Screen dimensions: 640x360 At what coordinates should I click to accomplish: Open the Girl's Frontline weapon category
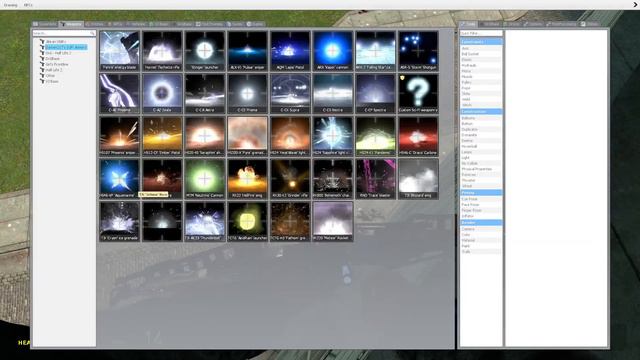coord(57,64)
